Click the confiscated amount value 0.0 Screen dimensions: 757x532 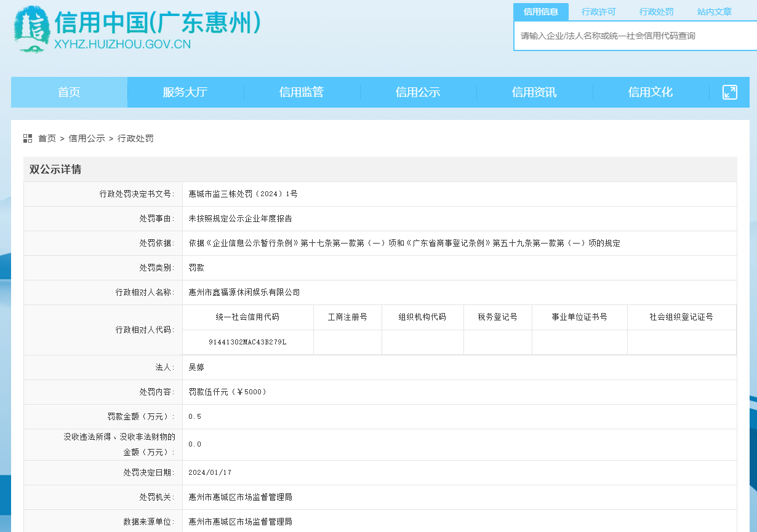click(194, 444)
